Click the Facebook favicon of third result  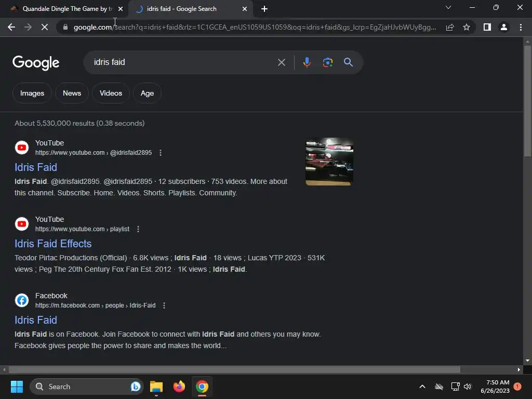click(22, 300)
